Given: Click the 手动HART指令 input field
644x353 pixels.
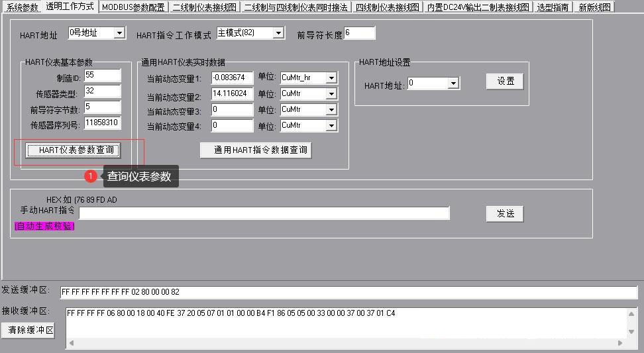Looking at the screenshot, I should pos(264,213).
